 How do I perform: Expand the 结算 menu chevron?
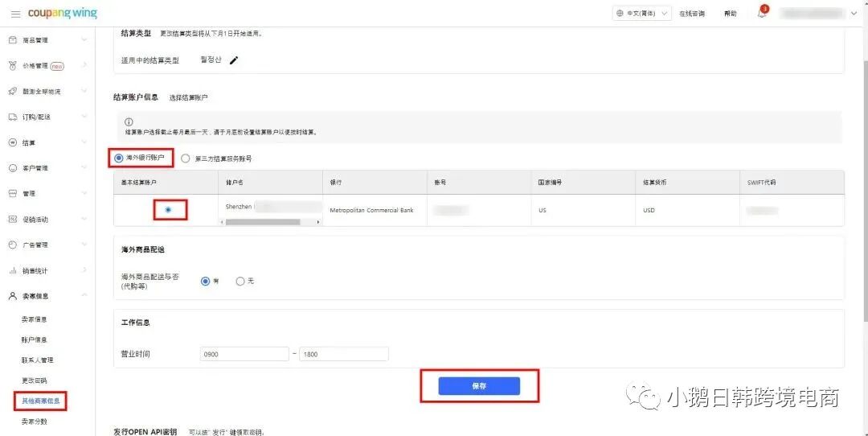click(x=84, y=143)
